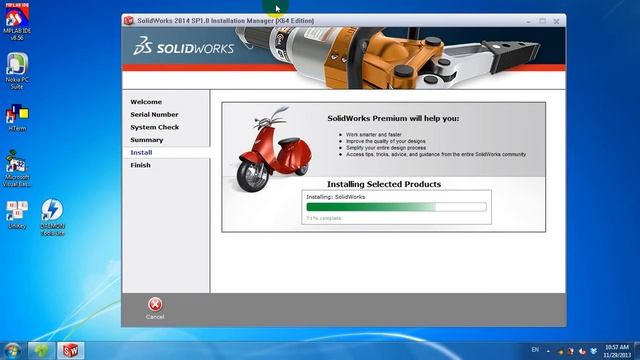
Task: Show hidden system tray icons arrow
Action: click(548, 351)
